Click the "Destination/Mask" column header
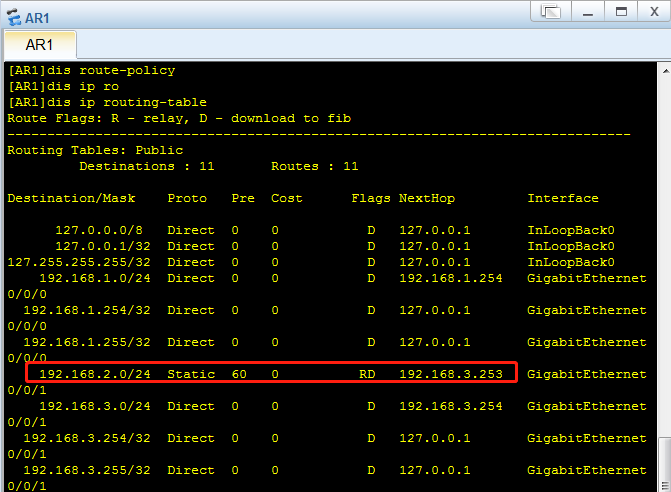 (x=71, y=198)
